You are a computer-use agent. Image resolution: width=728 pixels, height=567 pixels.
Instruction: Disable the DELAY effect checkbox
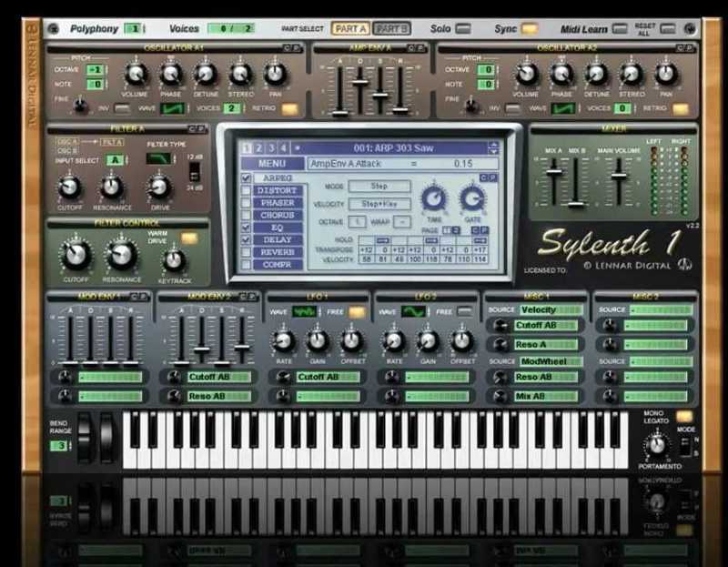coord(246,240)
